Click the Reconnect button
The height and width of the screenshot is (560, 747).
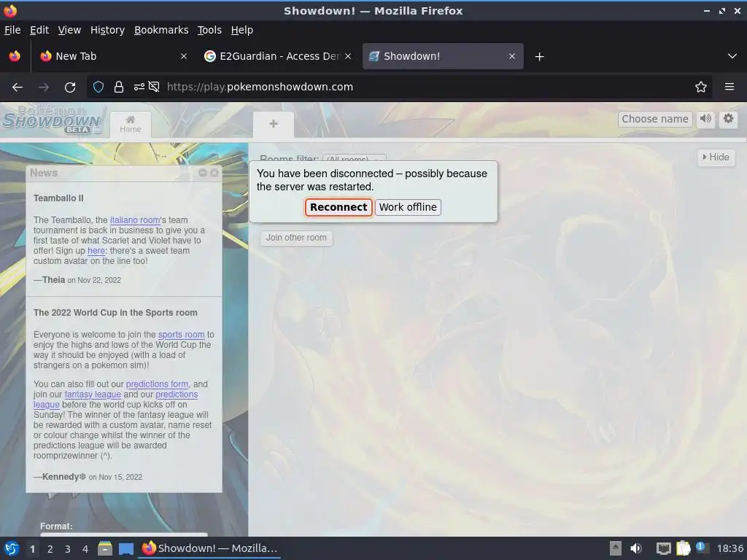[x=338, y=207]
